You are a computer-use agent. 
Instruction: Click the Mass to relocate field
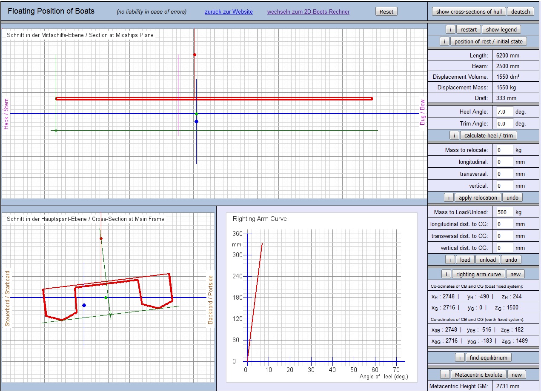click(x=504, y=150)
